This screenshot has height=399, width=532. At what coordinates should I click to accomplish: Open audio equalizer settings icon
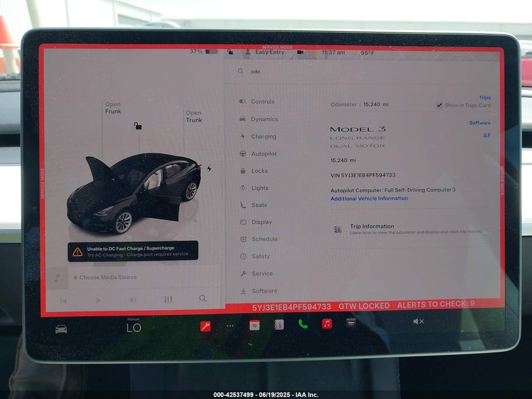coord(168,299)
